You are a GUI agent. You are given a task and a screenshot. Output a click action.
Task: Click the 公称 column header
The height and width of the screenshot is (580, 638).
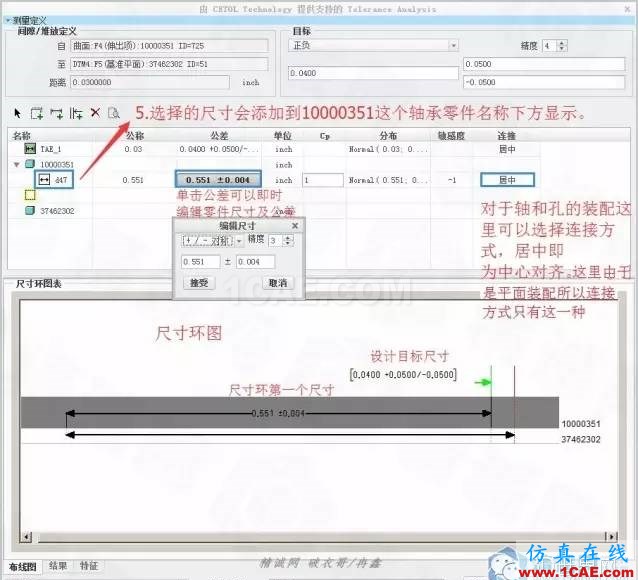135,136
